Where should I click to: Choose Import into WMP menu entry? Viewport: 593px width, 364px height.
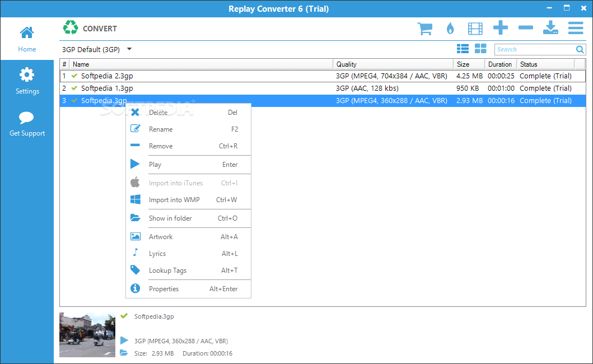click(188, 200)
